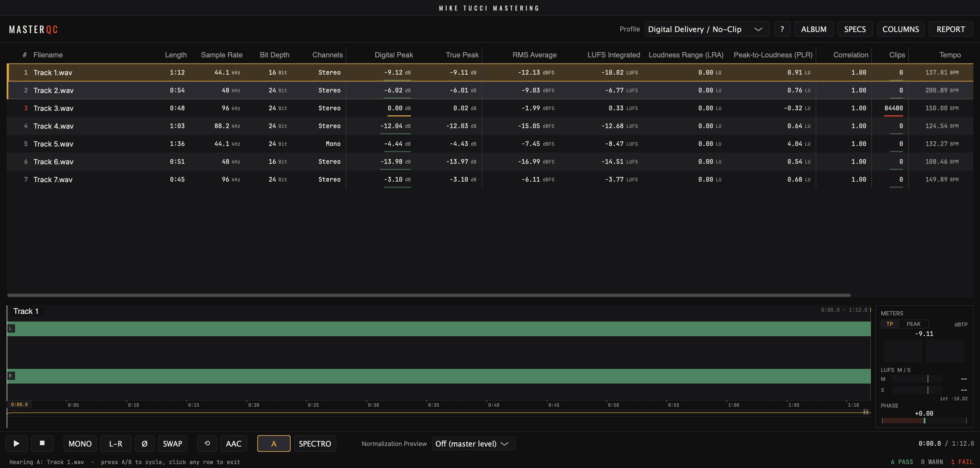This screenshot has height=468, width=980.
Task: Click the Mono channels cell of Track 5
Action: click(333, 144)
